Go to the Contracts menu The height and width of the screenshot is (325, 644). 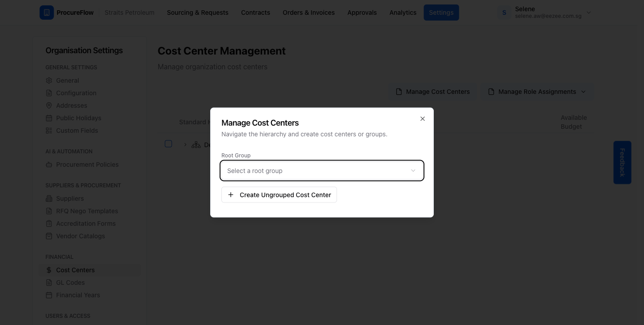[255, 13]
